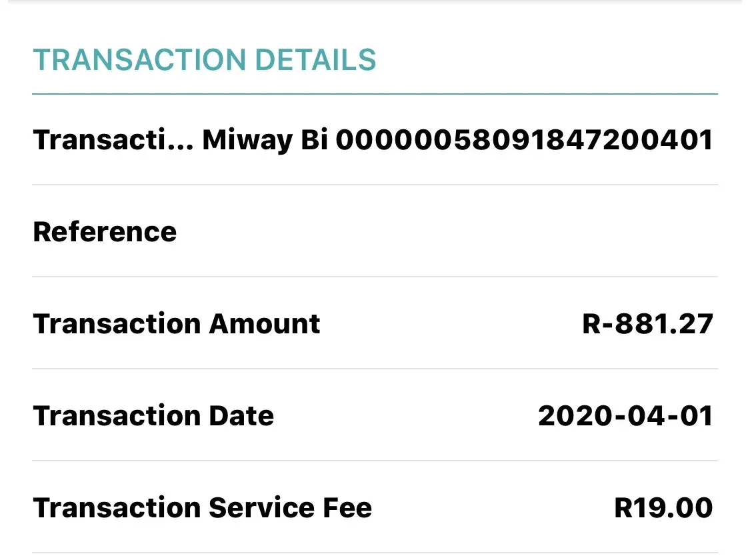Screen dimensions: 748x560
Task: Select the 2020-04-01 date value
Action: pos(625,416)
